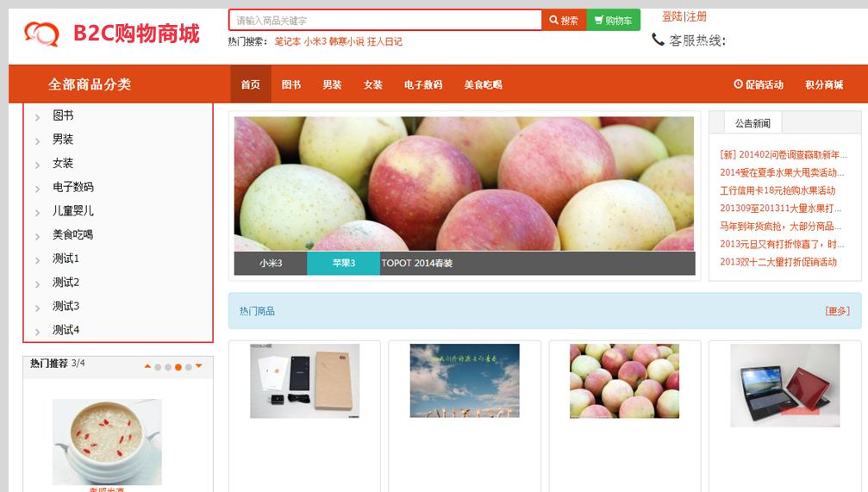This screenshot has height=492, width=868.
Task: Open news 马年到年货疯抢
Action: 780,227
